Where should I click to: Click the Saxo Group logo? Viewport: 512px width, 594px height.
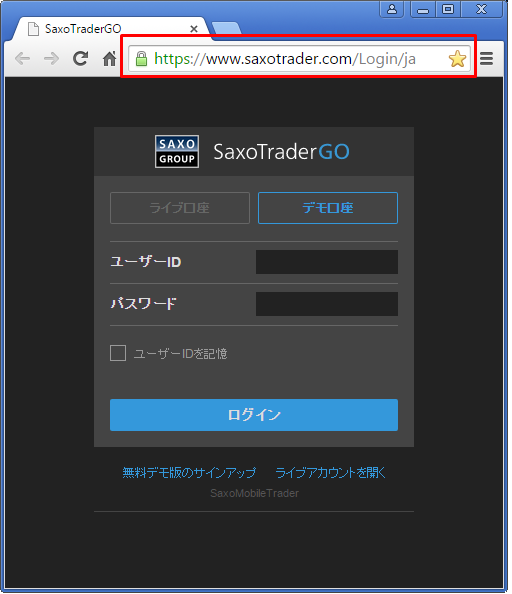[x=177, y=152]
